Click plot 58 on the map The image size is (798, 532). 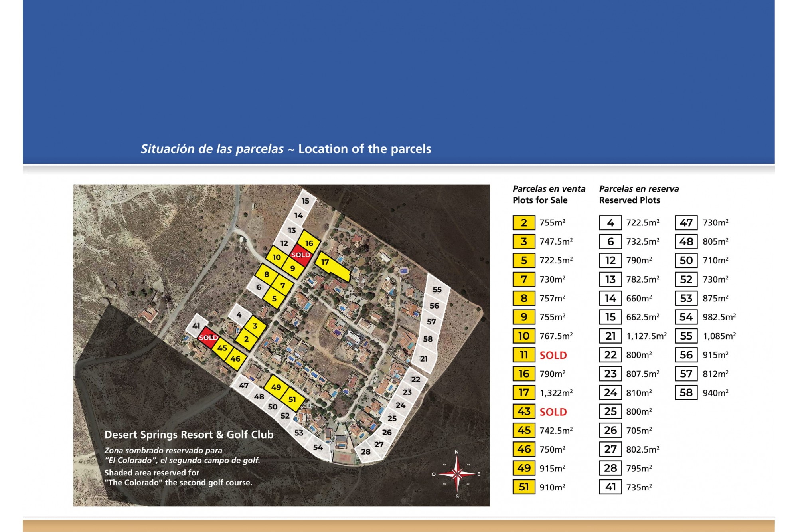(428, 339)
